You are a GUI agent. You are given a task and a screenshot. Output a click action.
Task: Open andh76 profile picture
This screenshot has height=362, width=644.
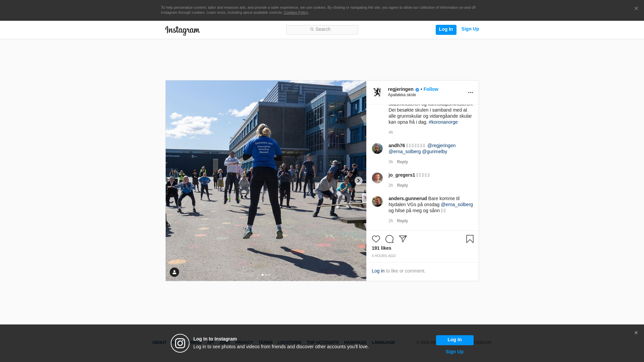[377, 148]
